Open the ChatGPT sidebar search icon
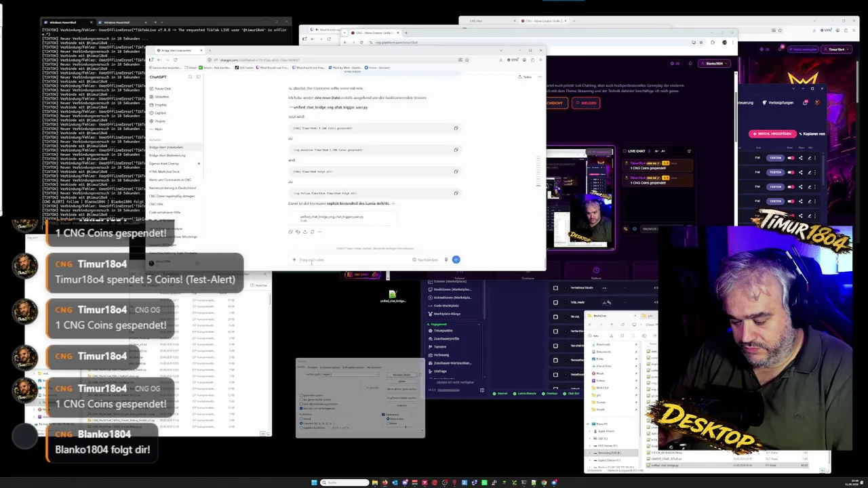This screenshot has height=488, width=868. (190, 77)
